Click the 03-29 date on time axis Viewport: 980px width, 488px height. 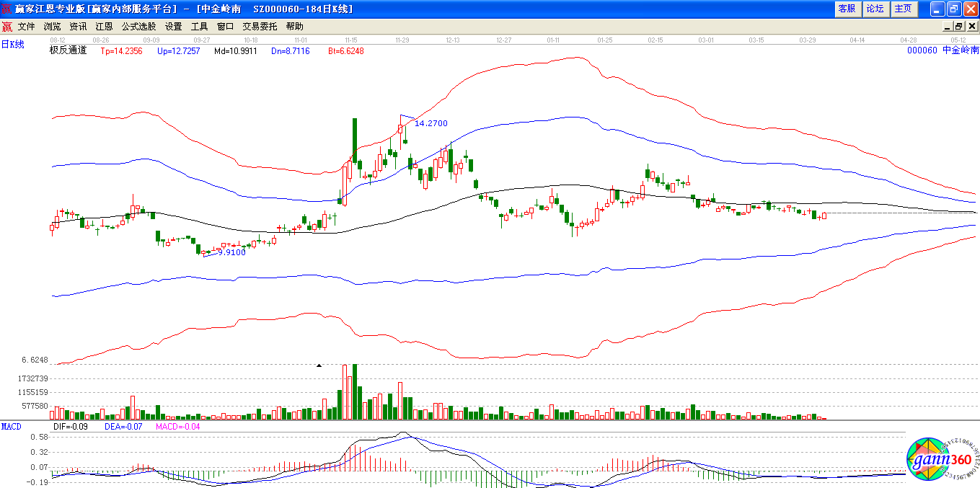(x=807, y=40)
